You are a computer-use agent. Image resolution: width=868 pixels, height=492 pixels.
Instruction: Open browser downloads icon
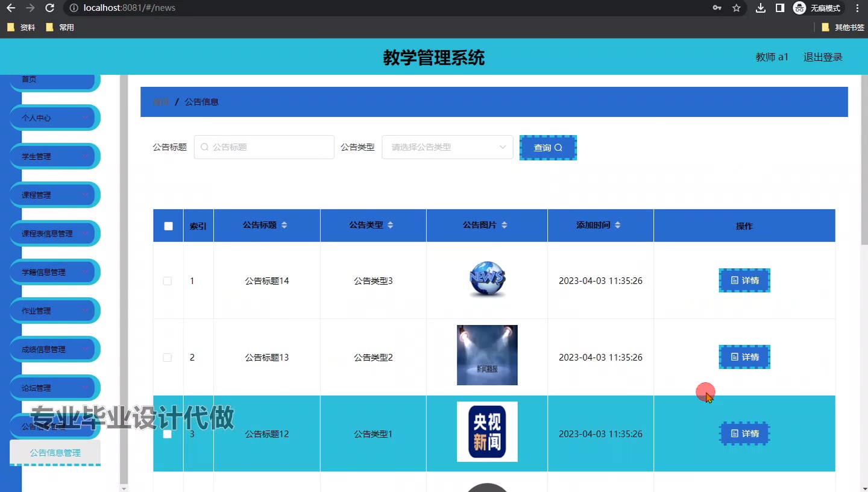761,8
